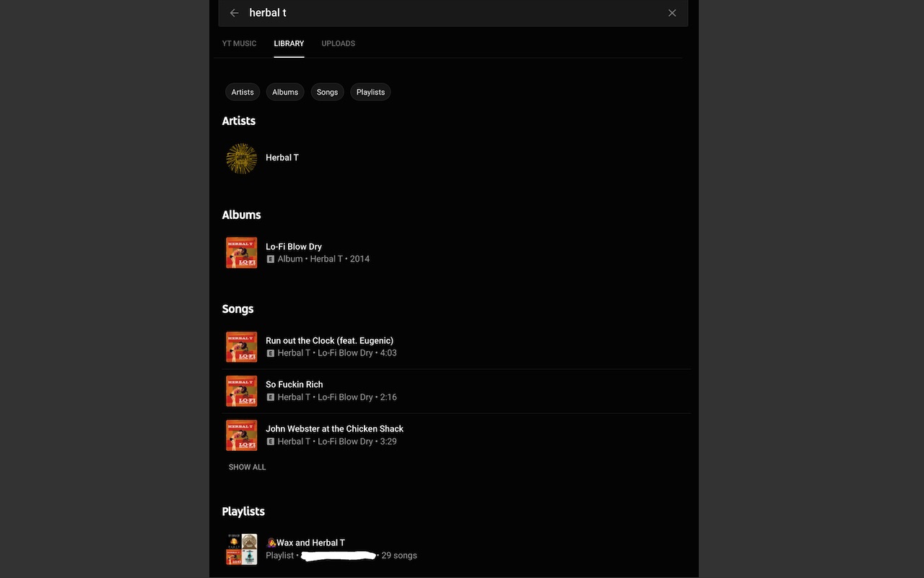Switch to the YT MUSIC tab
The width and height of the screenshot is (924, 578).
[x=239, y=43]
